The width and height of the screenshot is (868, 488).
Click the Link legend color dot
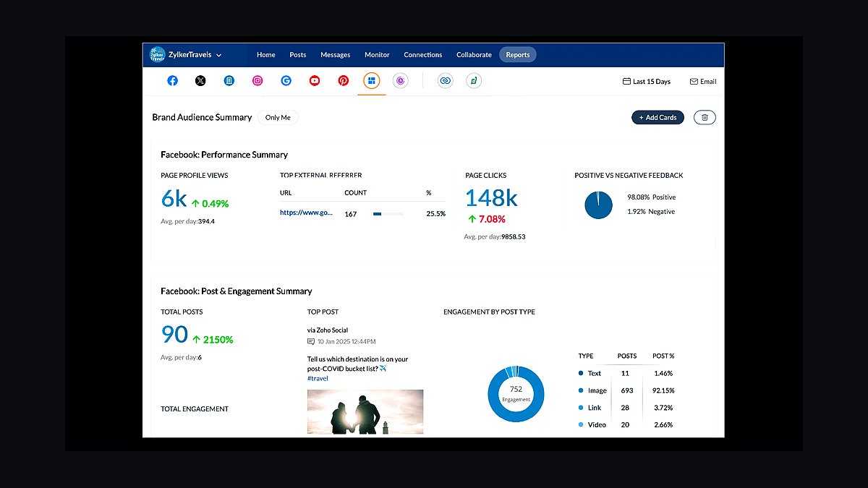coord(581,408)
